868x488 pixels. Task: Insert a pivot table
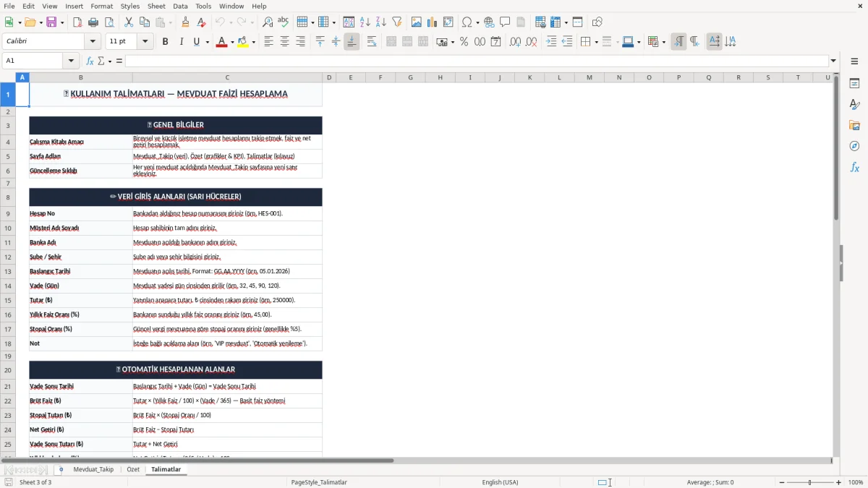tap(448, 22)
